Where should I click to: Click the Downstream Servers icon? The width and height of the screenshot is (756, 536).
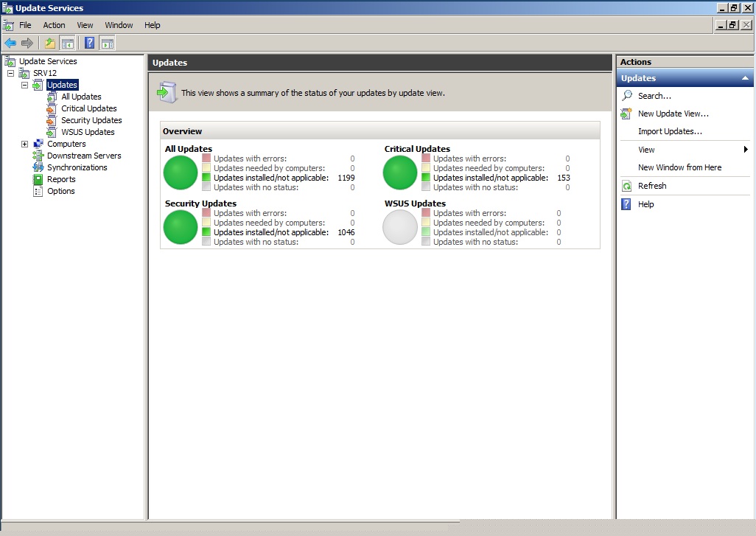pyautogui.click(x=38, y=156)
